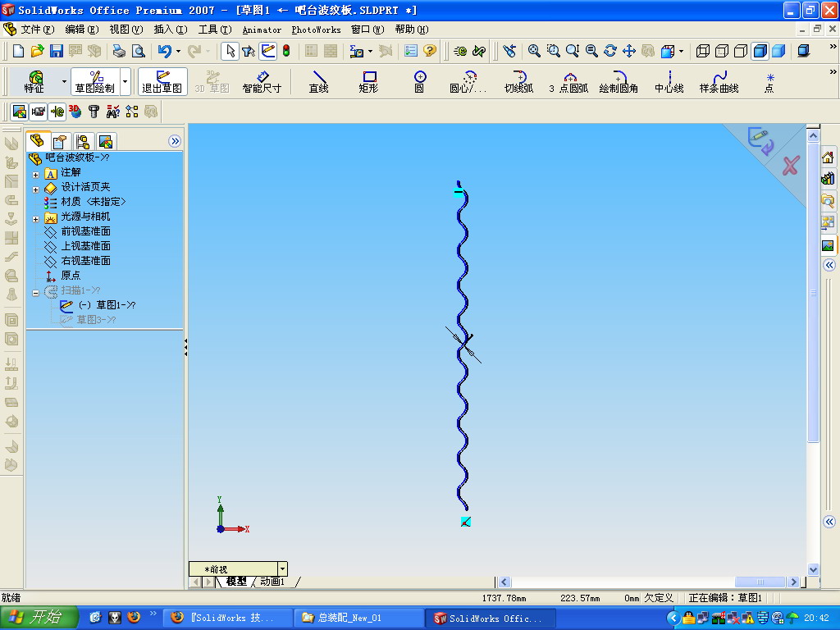Open the *前视 view selector dropdown
The height and width of the screenshot is (630, 840).
282,569
